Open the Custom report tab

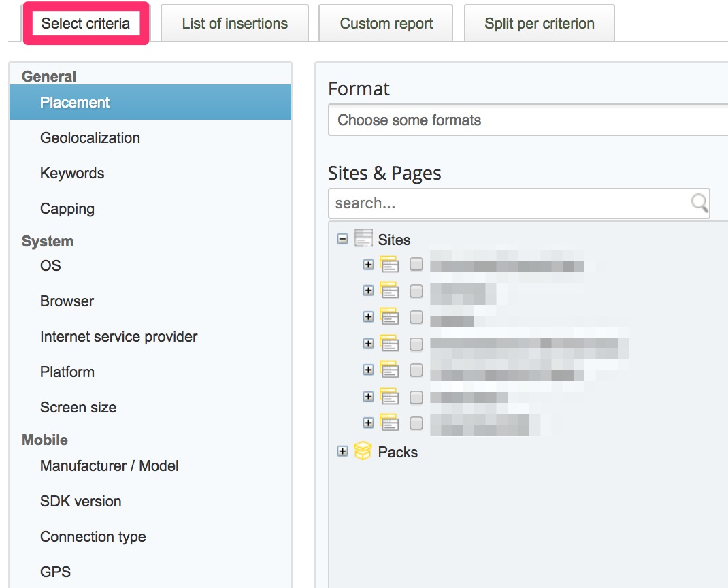tap(386, 24)
